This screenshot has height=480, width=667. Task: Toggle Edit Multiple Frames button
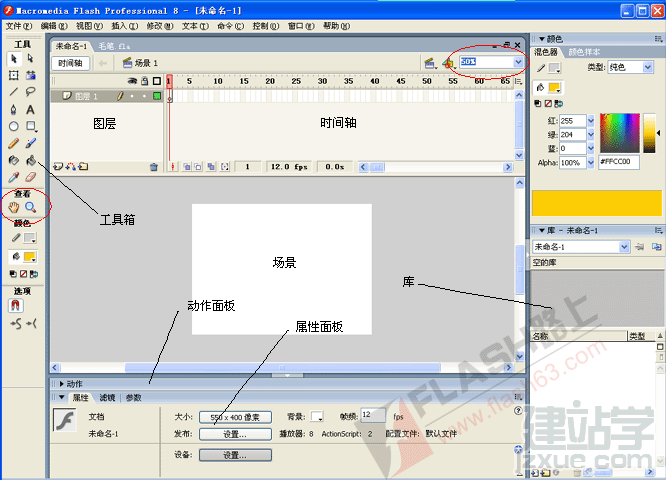click(x=211, y=167)
